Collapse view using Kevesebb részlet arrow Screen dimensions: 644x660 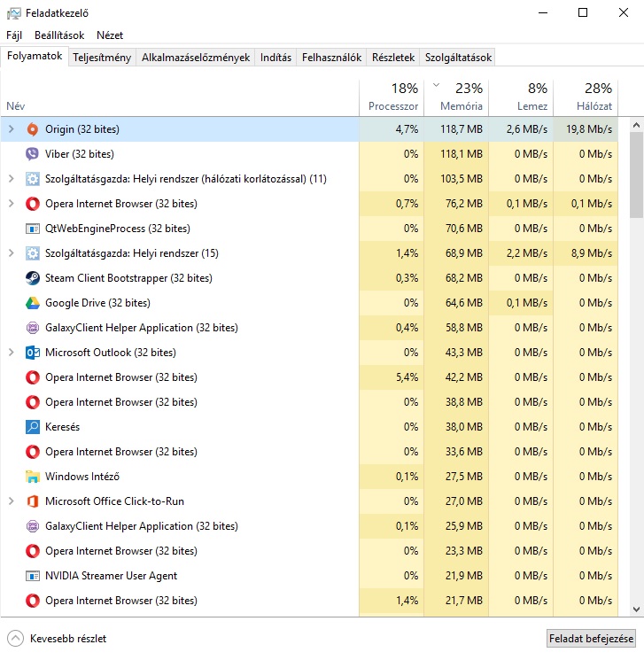pyautogui.click(x=15, y=638)
